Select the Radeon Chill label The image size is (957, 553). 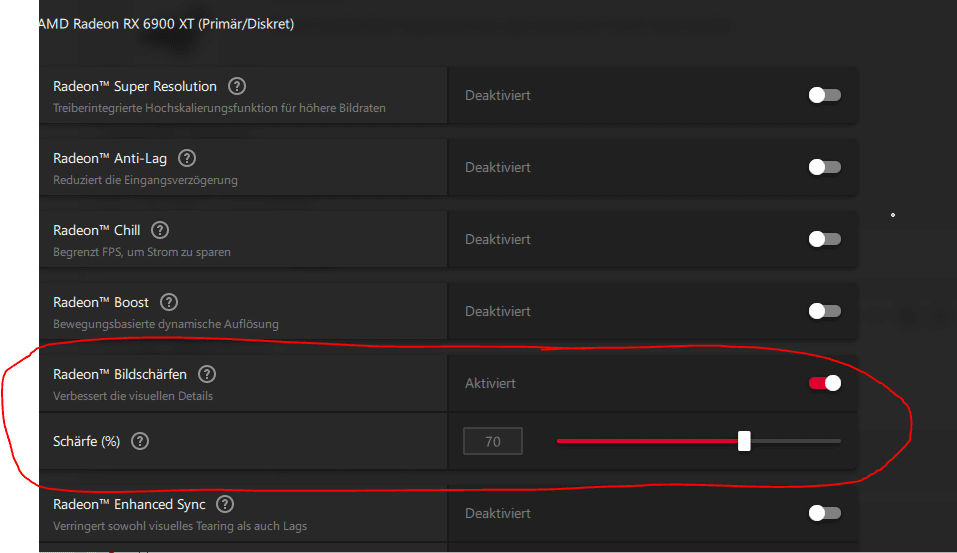[96, 231]
